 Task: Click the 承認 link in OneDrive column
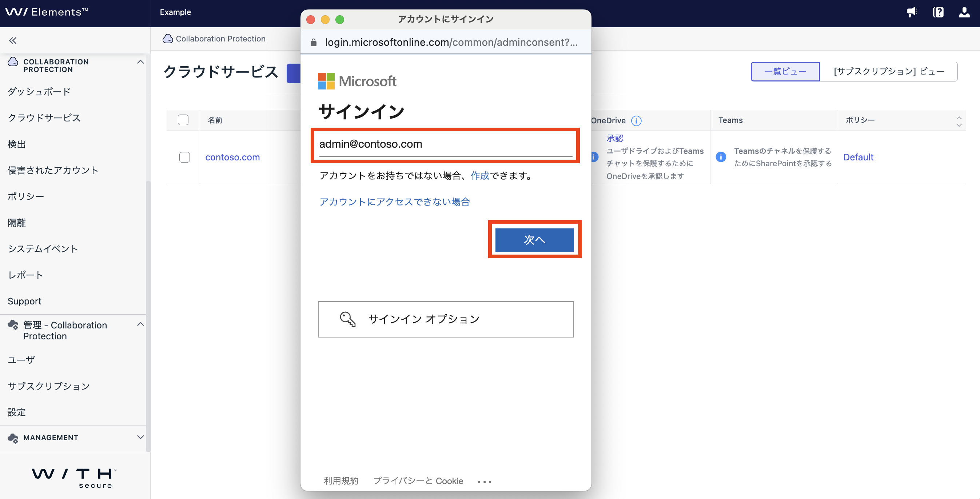615,138
